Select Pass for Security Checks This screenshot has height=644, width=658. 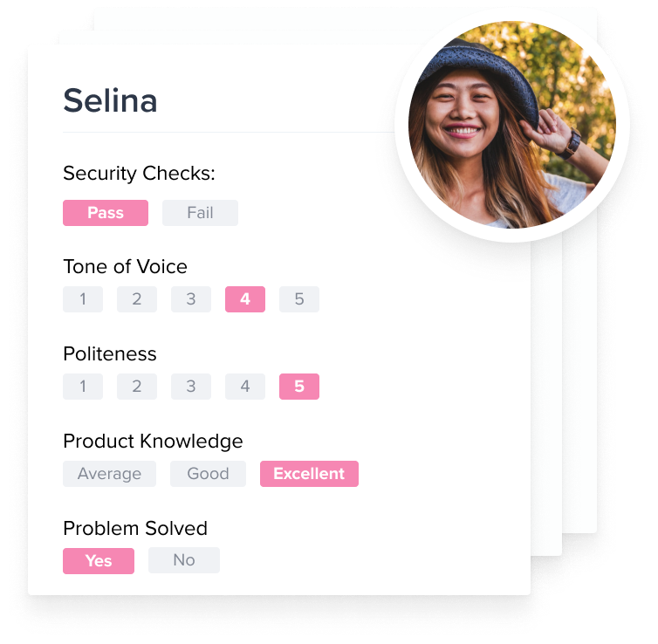(106, 213)
